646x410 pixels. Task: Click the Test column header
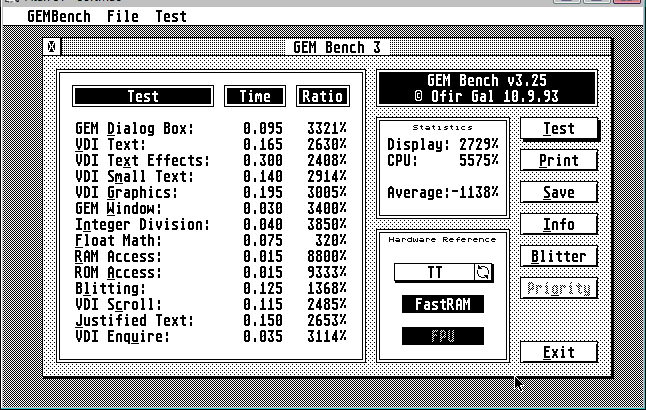click(143, 96)
